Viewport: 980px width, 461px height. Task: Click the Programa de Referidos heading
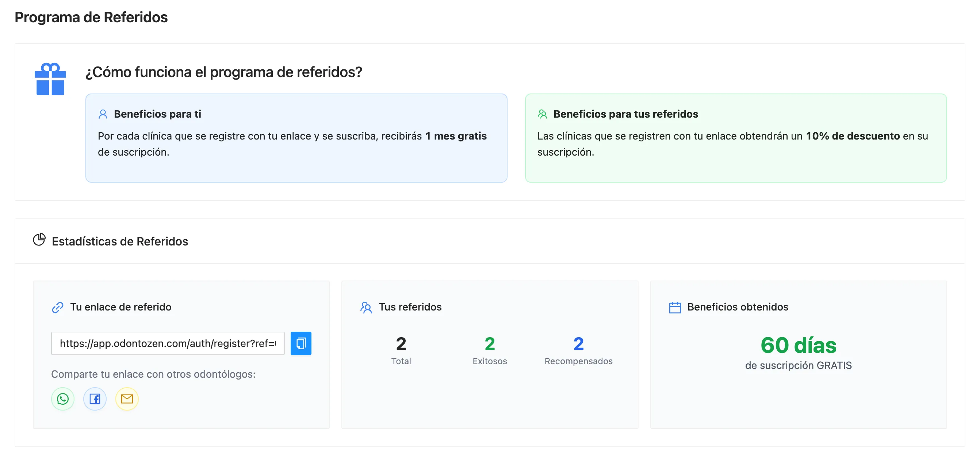(x=91, y=17)
